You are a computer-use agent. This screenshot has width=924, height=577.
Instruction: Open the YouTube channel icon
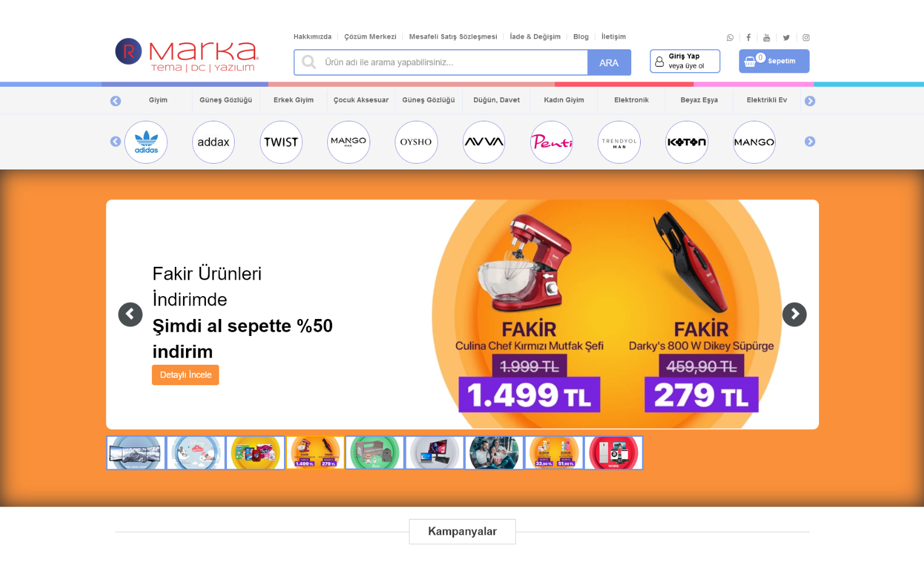click(767, 38)
